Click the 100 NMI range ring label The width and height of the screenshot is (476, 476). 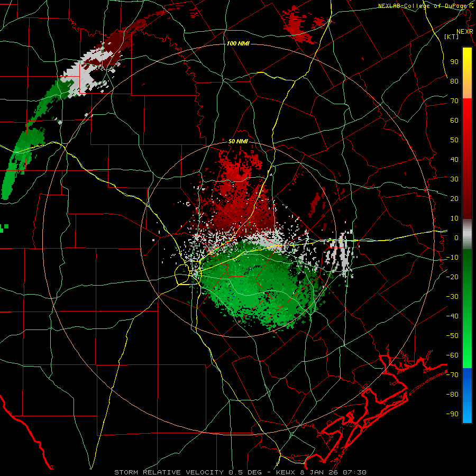[238, 43]
